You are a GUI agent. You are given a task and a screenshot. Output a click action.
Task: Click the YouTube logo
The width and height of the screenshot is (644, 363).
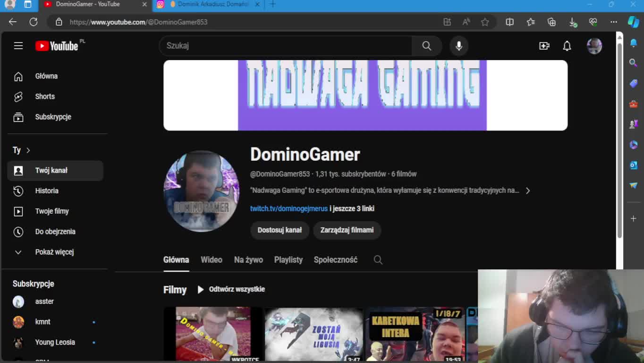pyautogui.click(x=57, y=46)
